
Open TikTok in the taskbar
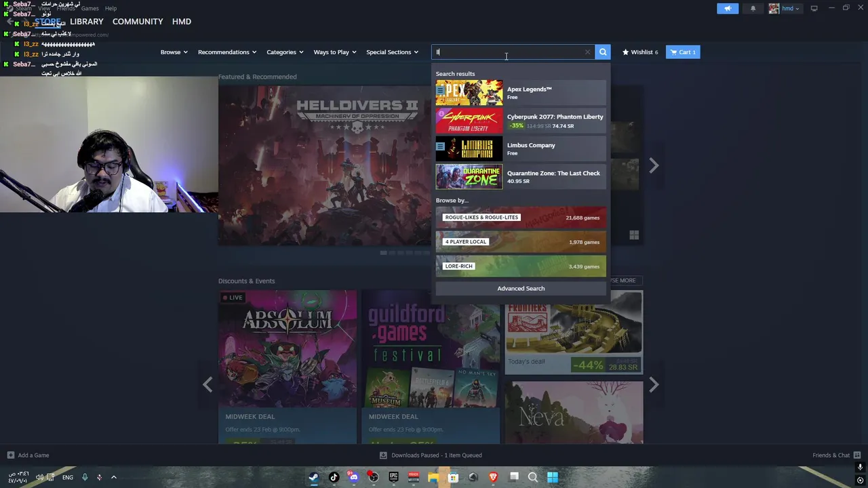(334, 477)
